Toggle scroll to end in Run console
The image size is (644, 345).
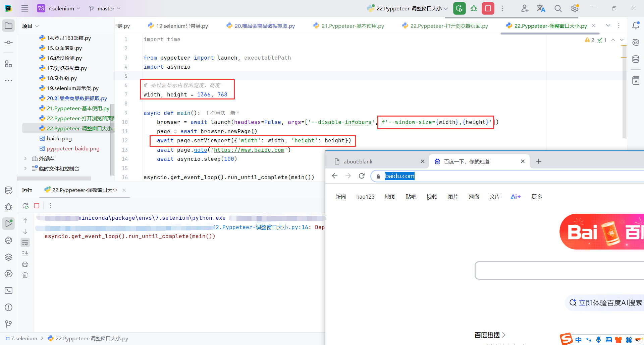(25, 253)
